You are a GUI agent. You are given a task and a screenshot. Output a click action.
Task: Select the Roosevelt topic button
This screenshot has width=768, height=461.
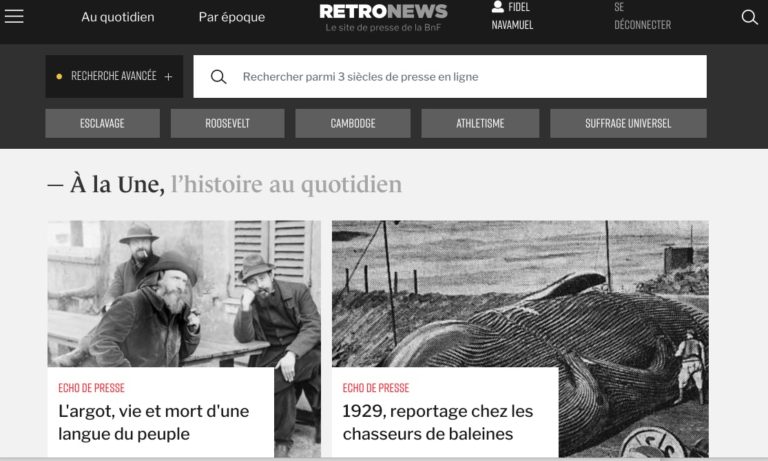click(x=227, y=123)
